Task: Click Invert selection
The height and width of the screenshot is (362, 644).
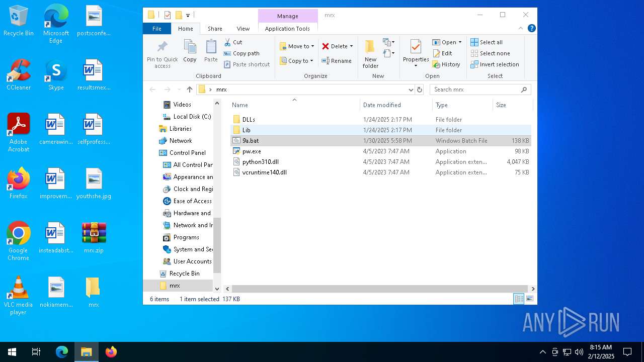Action: pos(495,64)
